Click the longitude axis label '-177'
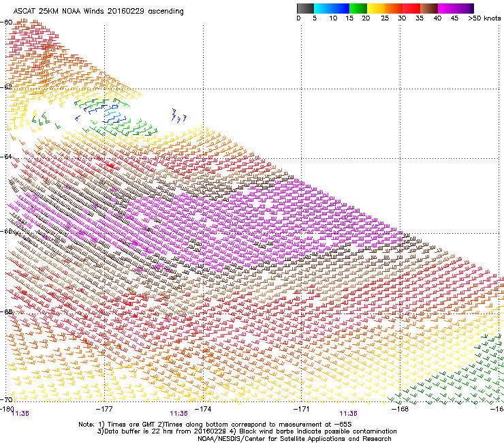 coord(104,409)
